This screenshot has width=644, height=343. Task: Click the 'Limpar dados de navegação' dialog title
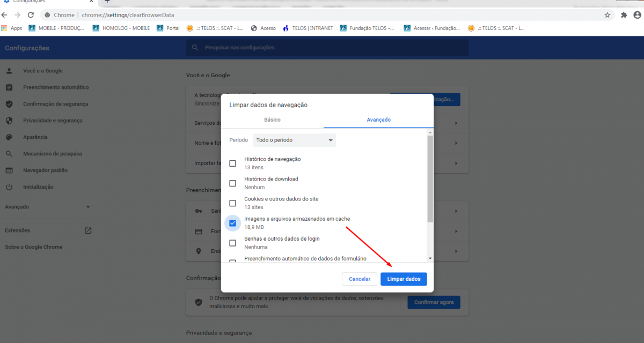point(268,105)
